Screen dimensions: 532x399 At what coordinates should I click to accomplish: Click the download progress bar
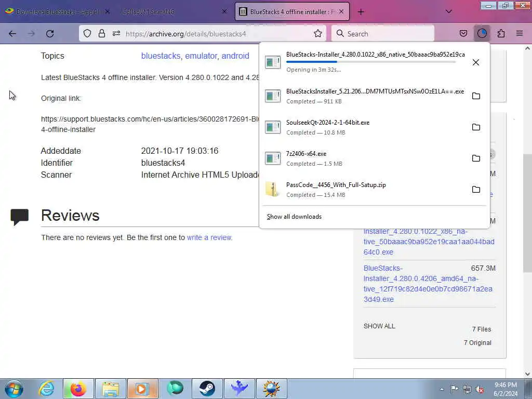371,62
